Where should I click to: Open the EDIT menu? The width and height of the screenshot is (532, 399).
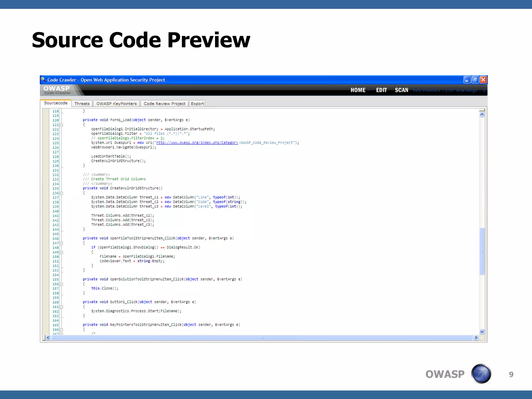point(381,90)
